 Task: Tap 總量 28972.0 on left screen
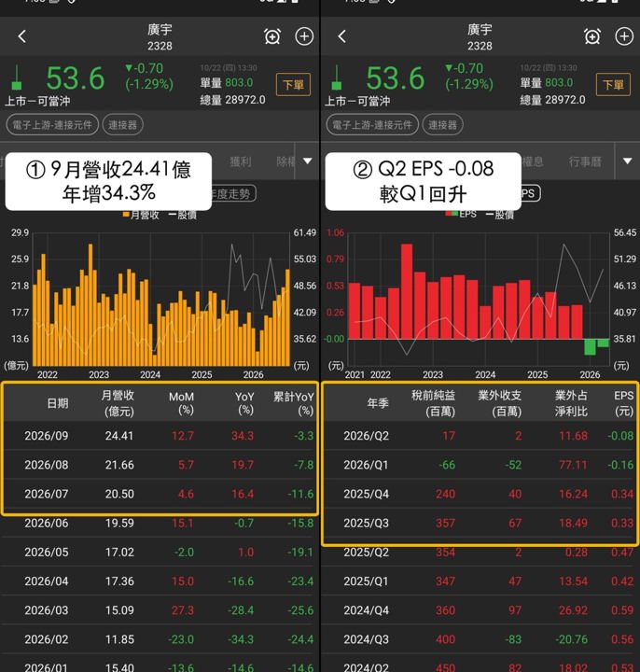point(232,100)
